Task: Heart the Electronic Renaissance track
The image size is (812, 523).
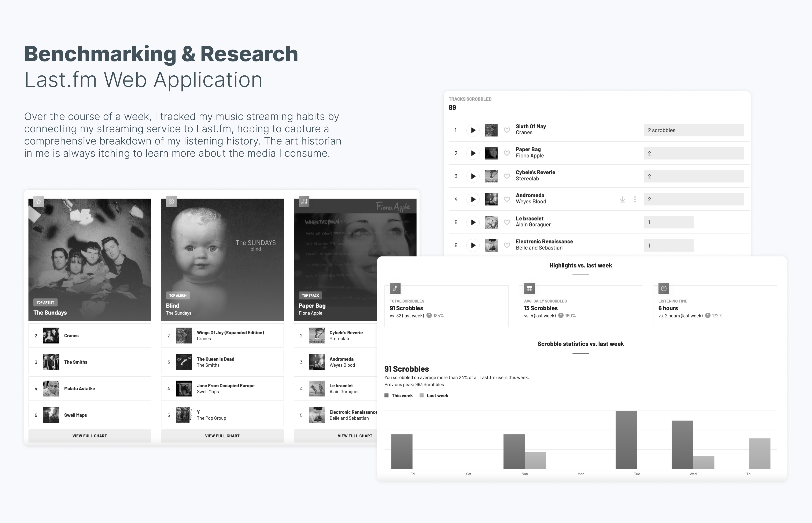Action: [506, 245]
